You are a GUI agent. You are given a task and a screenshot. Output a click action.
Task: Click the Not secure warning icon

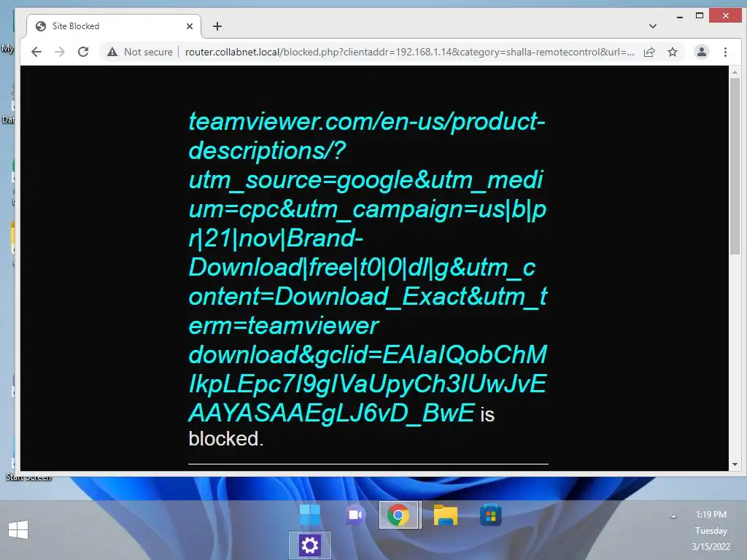pyautogui.click(x=112, y=52)
